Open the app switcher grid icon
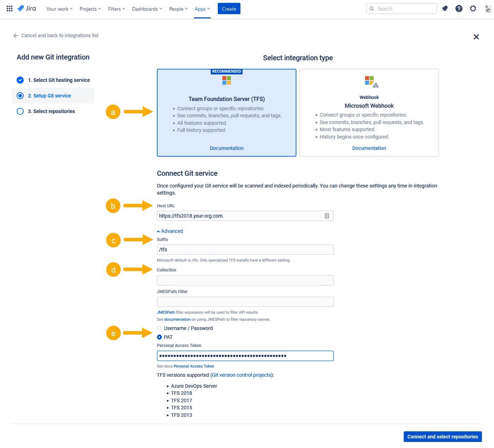 point(10,9)
